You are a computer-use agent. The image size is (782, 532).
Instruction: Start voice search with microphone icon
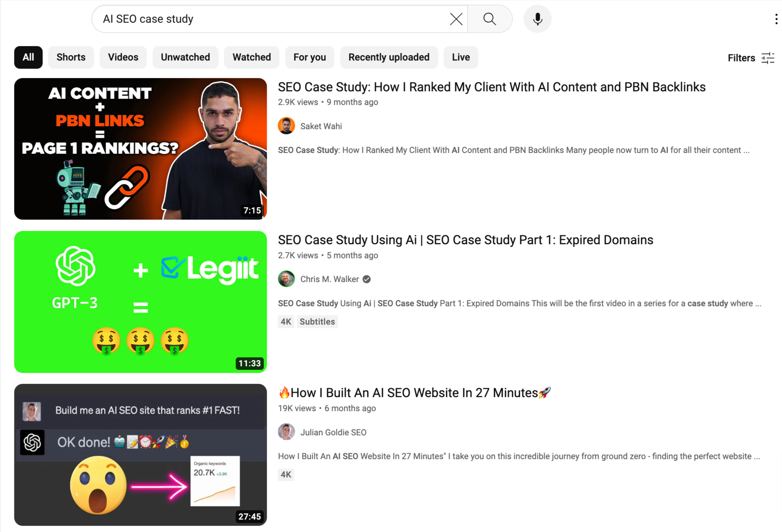[x=537, y=19]
